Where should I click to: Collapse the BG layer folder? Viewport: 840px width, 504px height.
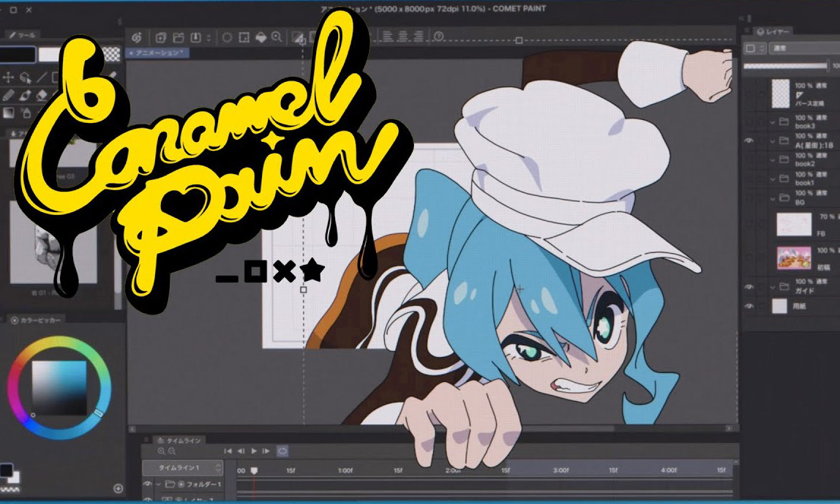tap(773, 198)
